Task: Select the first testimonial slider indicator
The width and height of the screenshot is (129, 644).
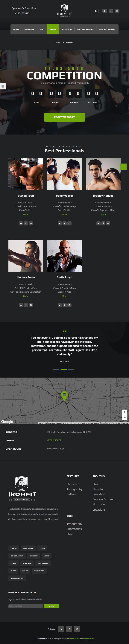Action: 56,369
